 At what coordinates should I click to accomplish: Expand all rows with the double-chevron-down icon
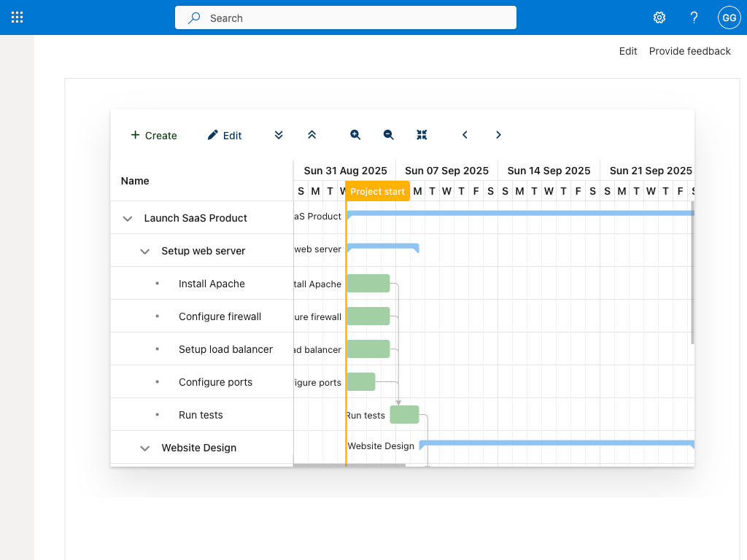[x=278, y=135]
